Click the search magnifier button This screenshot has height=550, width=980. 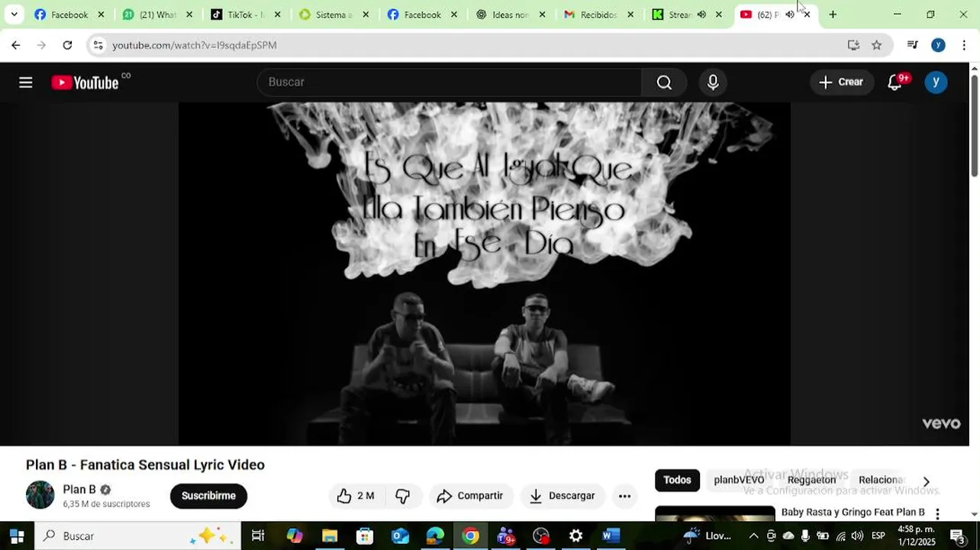(x=664, y=82)
